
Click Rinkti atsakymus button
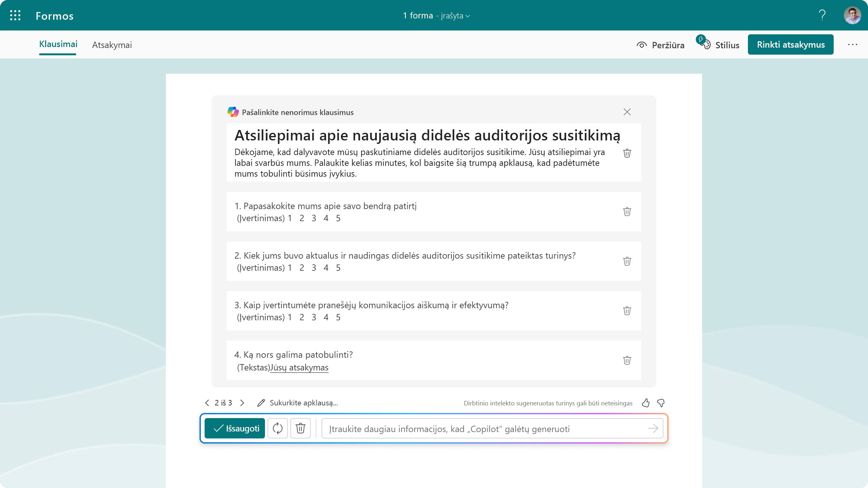[x=790, y=44]
